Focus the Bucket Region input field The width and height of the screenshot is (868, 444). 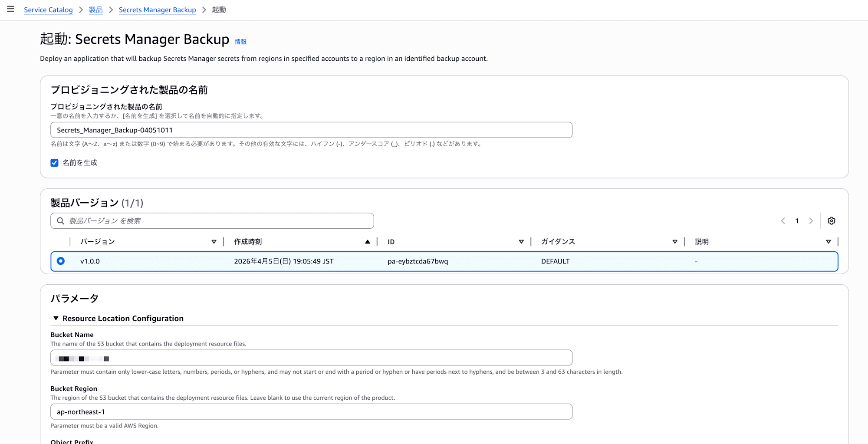point(311,411)
